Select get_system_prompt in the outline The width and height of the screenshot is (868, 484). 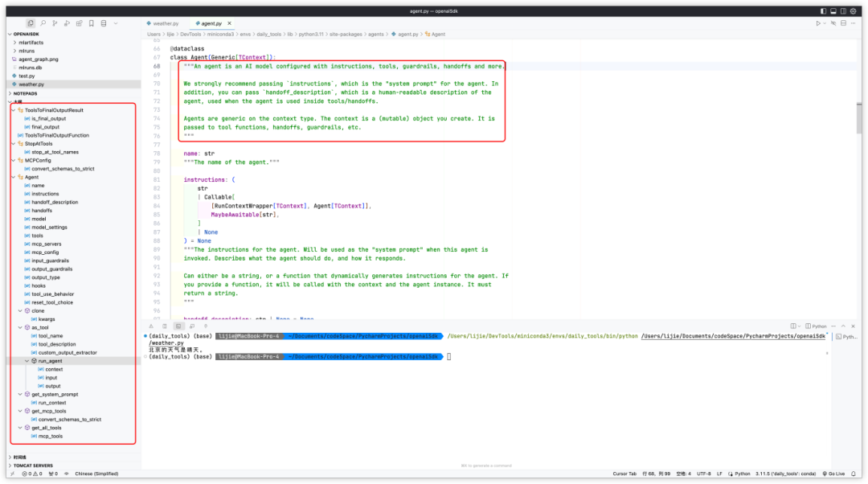55,394
